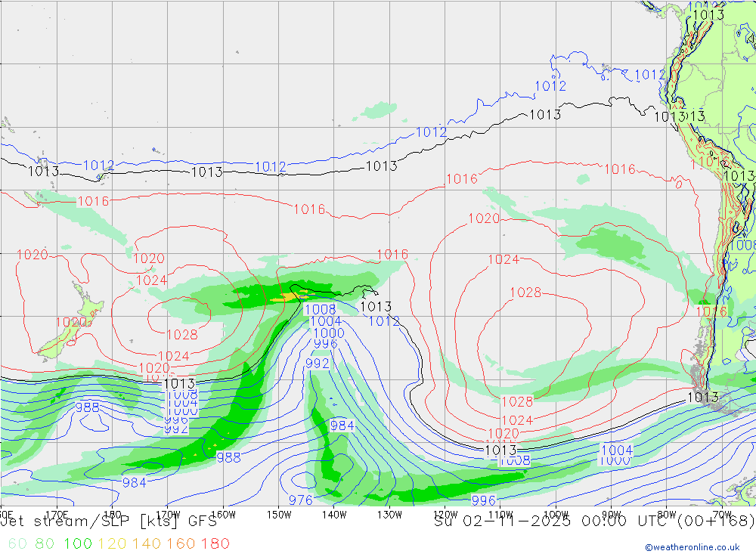The image size is (756, 554).
Task: Click the '140W' longitude axis label
Action: pos(334,515)
